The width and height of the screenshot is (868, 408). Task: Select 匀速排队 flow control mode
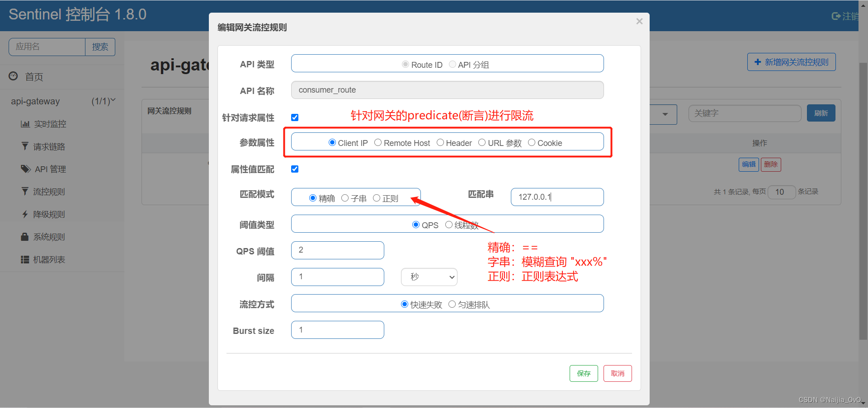click(452, 304)
